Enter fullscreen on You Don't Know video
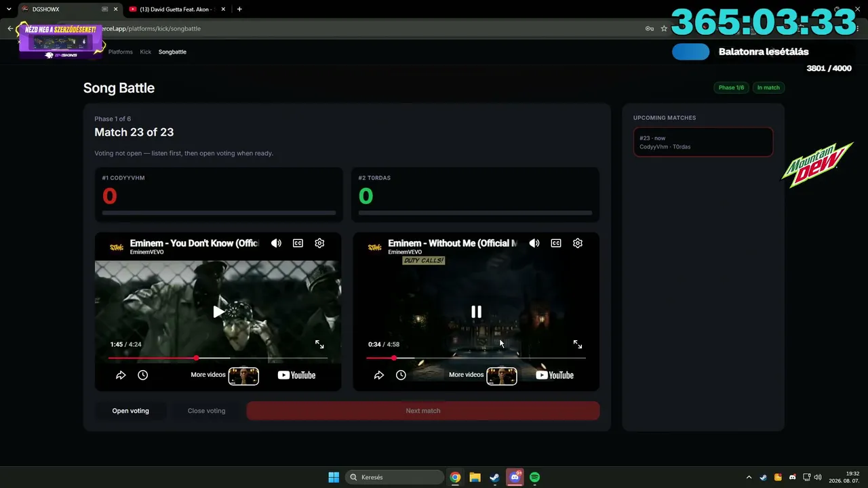This screenshot has width=868, height=488. [x=319, y=344]
